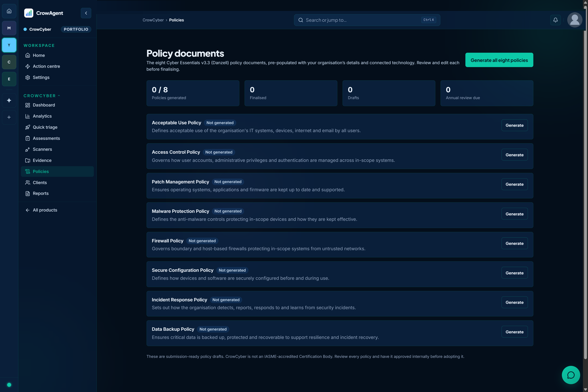
Task: Click the page vertical scrollbar
Action: point(585,183)
